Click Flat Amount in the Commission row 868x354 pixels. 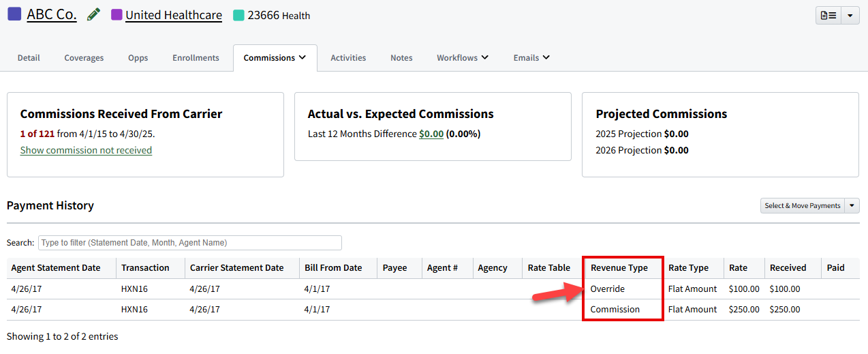(692, 310)
